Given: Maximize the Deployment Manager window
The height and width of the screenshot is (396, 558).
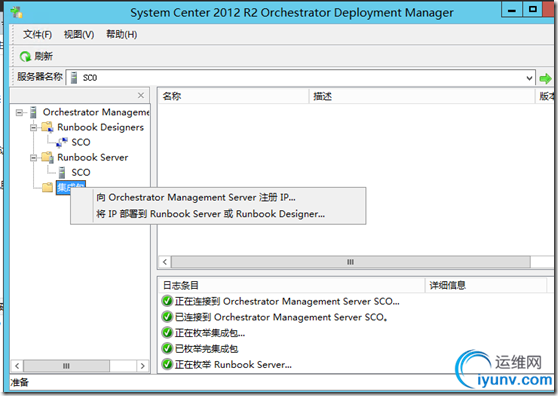Looking at the screenshot, I should pos(532,10).
